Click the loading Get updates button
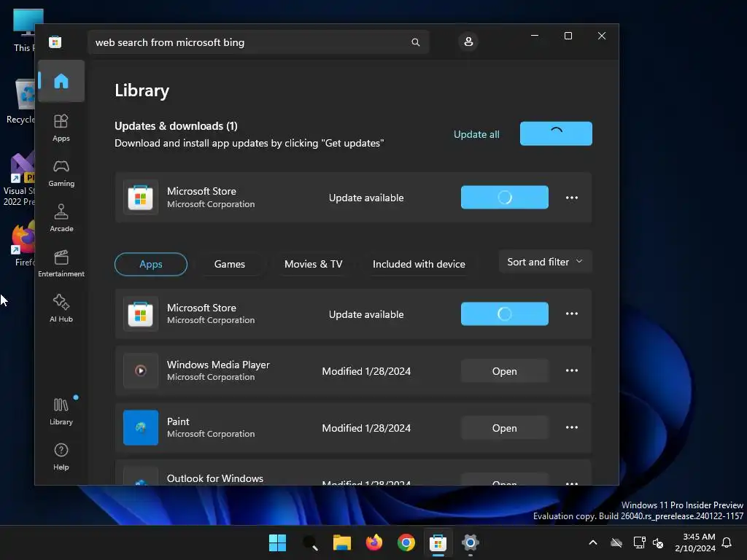Viewport: 747px width, 560px height. click(x=556, y=133)
